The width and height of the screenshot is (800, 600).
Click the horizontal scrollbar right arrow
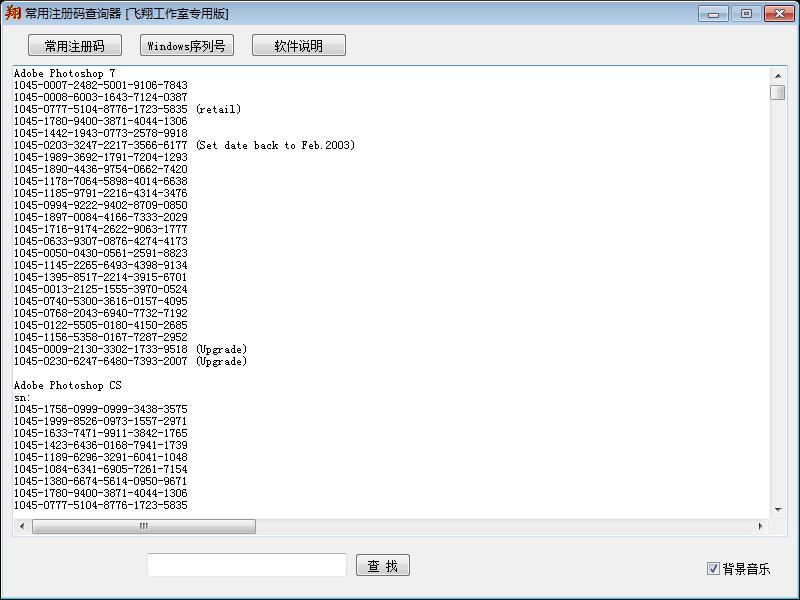[x=760, y=526]
